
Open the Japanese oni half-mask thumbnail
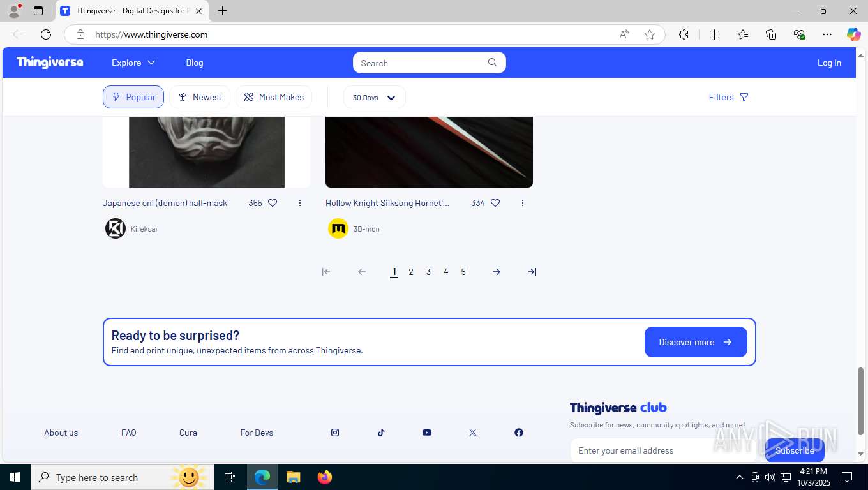pos(207,152)
